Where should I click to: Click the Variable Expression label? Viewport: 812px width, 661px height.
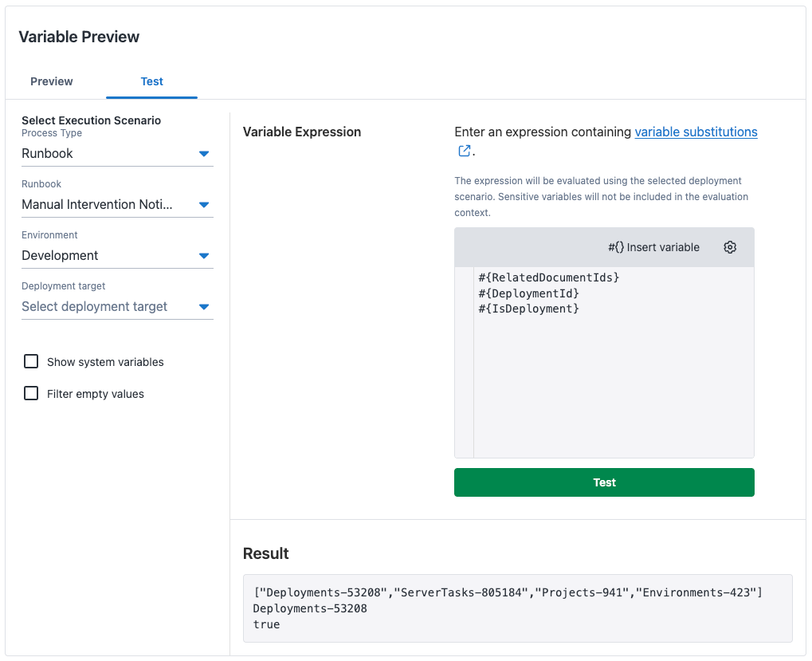[302, 132]
